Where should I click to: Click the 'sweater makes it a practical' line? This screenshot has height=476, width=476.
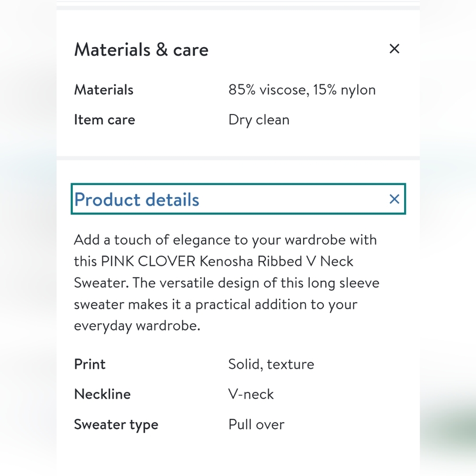point(216,305)
